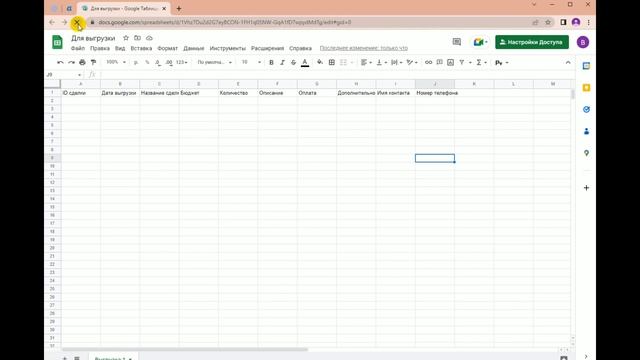Open input tools language dropdown
This screenshot has height=360, width=640.
(501, 62)
